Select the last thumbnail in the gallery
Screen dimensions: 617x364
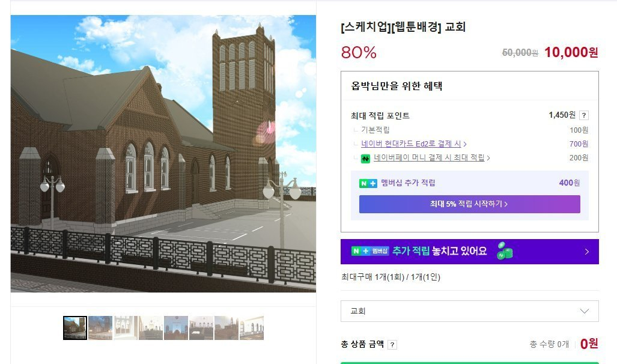tap(252, 328)
